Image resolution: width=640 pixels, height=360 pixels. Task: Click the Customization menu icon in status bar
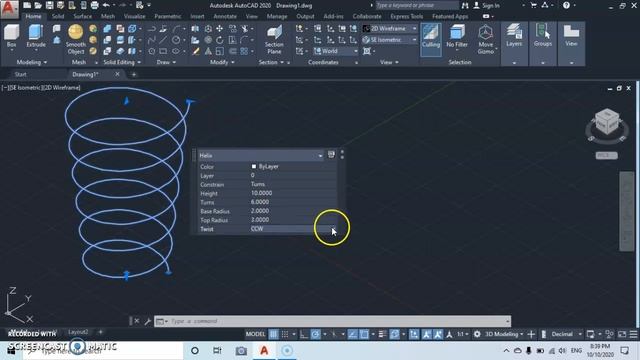(633, 334)
